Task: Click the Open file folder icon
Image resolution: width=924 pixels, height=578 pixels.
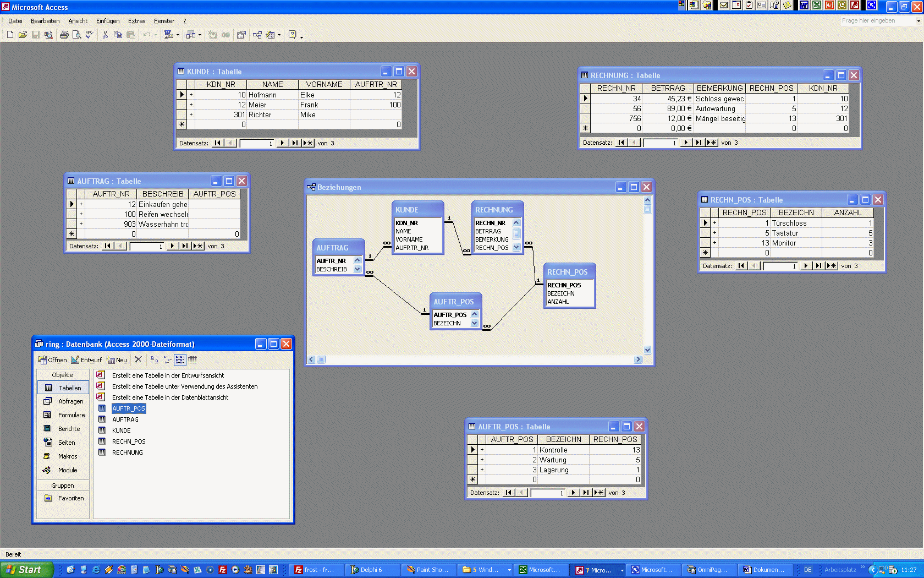Action: (23, 35)
